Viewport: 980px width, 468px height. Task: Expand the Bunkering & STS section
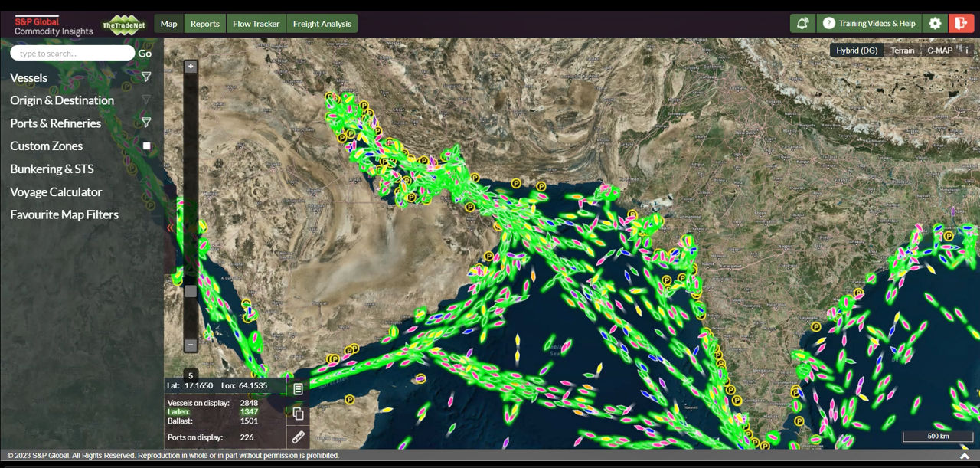point(51,169)
